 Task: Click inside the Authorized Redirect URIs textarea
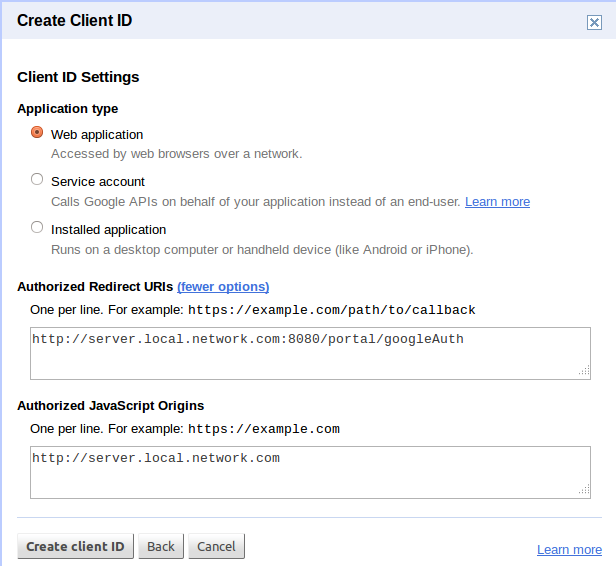310,354
